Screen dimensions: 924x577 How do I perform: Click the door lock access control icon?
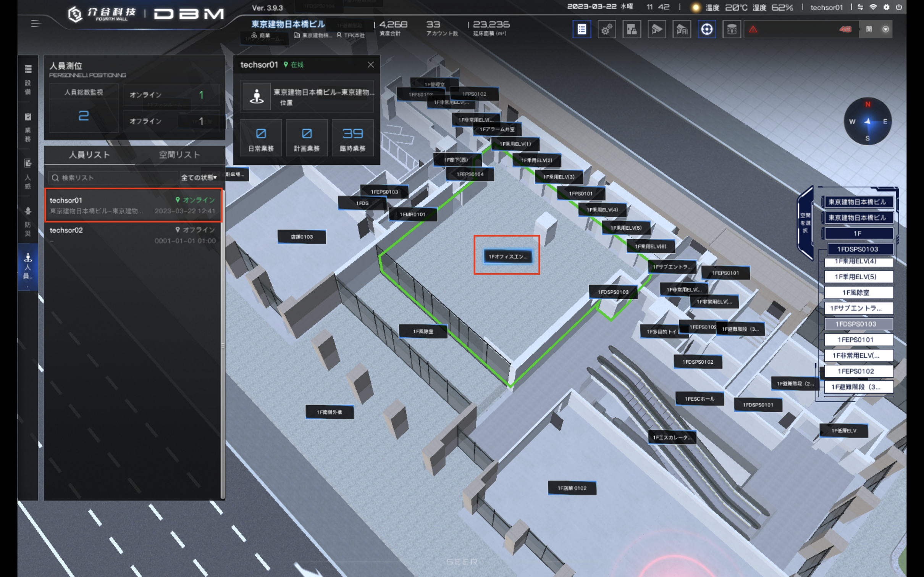632,29
